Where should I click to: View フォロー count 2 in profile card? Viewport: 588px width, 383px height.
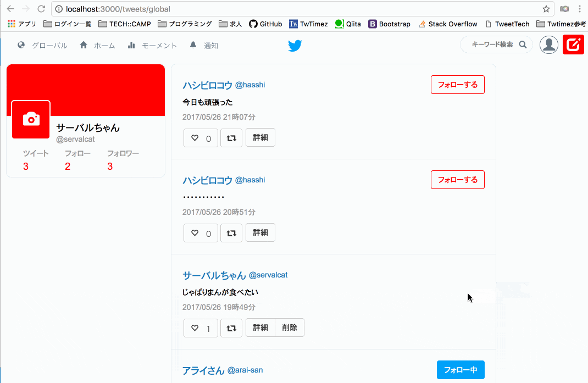(x=68, y=166)
